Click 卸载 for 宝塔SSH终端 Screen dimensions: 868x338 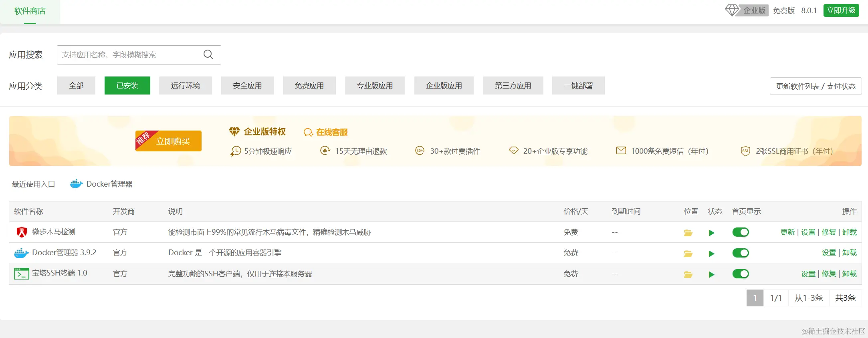pyautogui.click(x=850, y=274)
